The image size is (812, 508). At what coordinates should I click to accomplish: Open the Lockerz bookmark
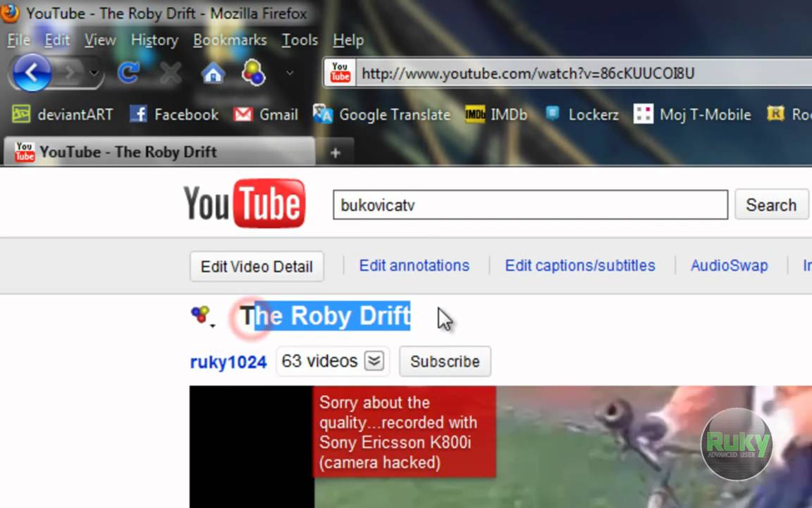(582, 114)
